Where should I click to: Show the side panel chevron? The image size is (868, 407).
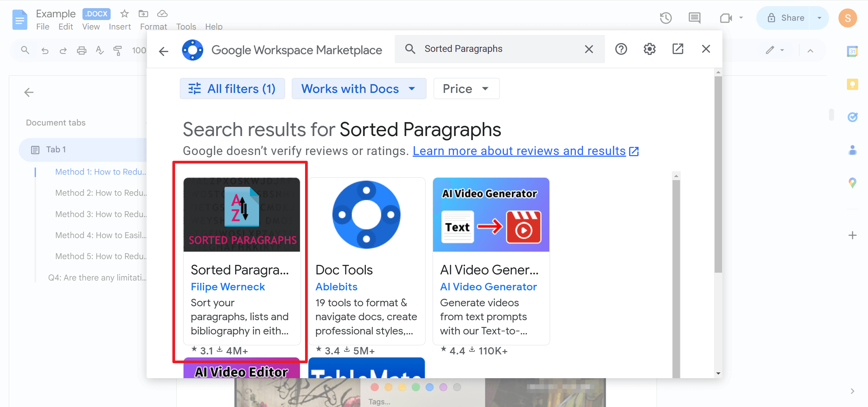(852, 391)
